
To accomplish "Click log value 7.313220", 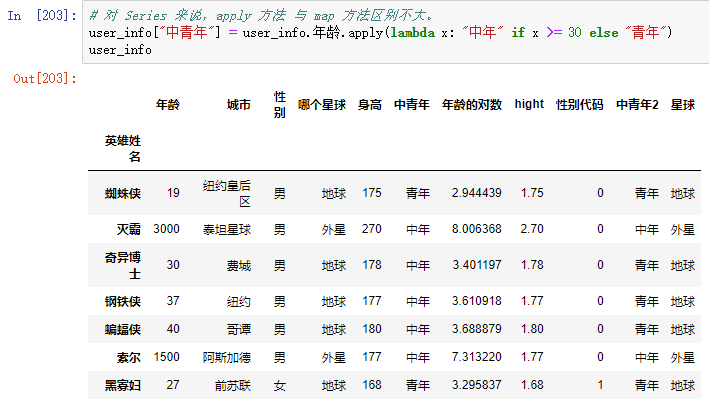I will point(477,357).
